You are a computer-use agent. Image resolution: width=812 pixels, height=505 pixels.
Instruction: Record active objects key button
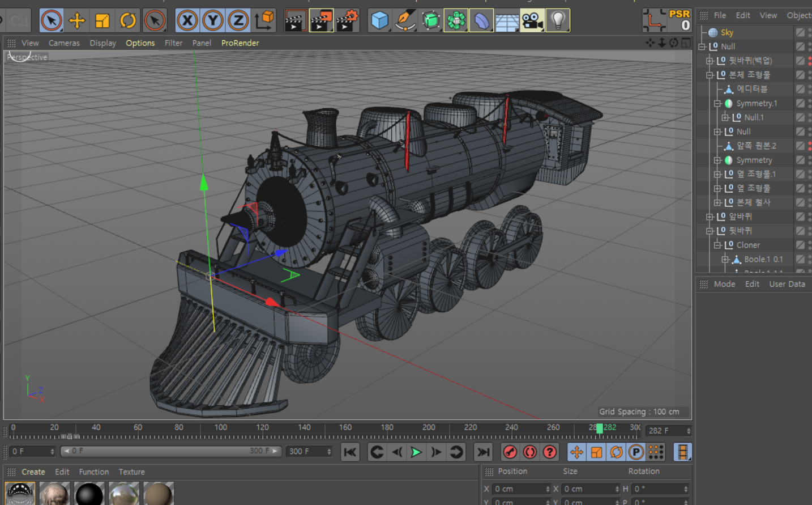[x=510, y=452]
